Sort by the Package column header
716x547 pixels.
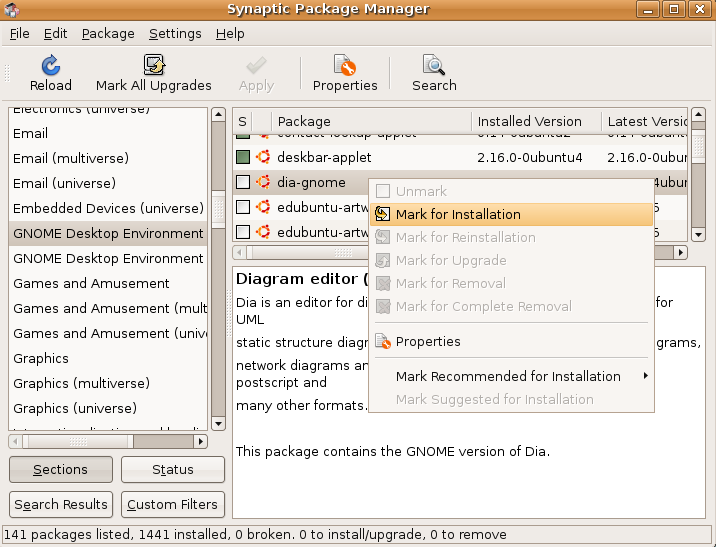click(371, 121)
